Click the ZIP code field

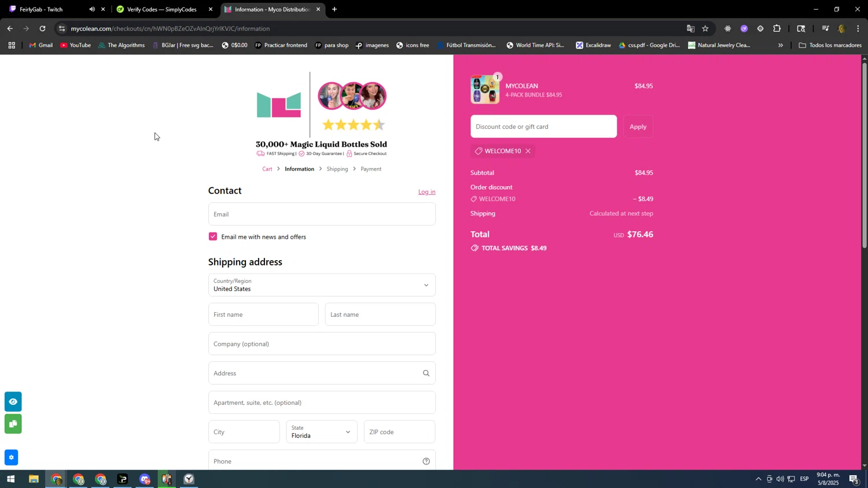(399, 432)
